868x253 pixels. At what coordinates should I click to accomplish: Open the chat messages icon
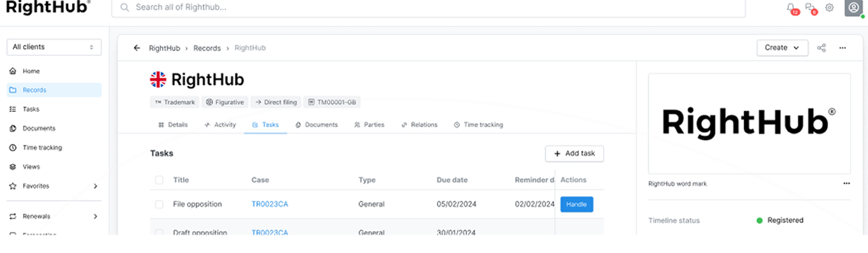click(811, 8)
